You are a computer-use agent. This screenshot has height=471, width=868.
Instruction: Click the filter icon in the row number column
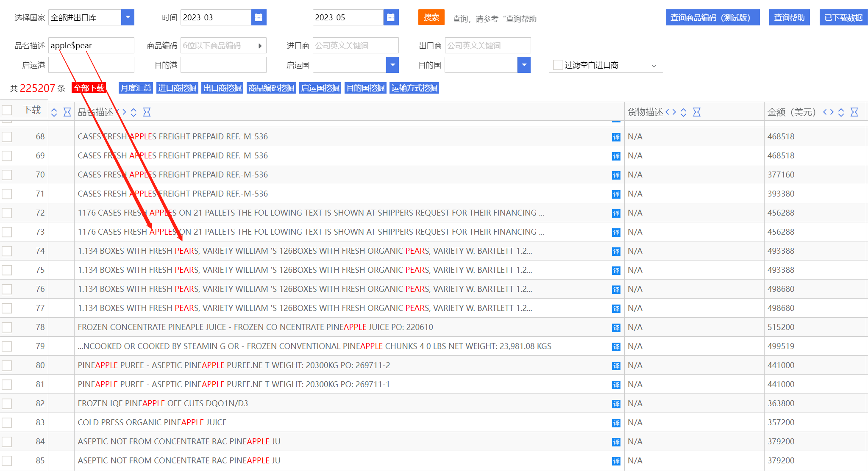click(67, 112)
